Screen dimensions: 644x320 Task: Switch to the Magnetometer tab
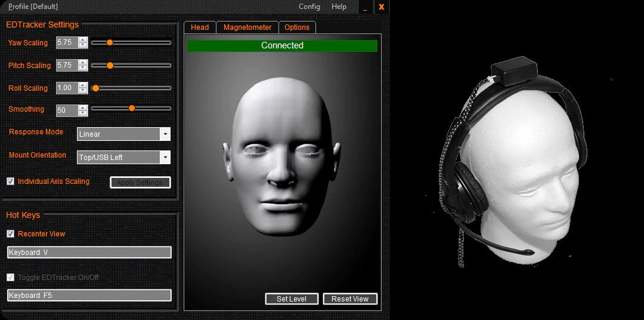pos(247,27)
